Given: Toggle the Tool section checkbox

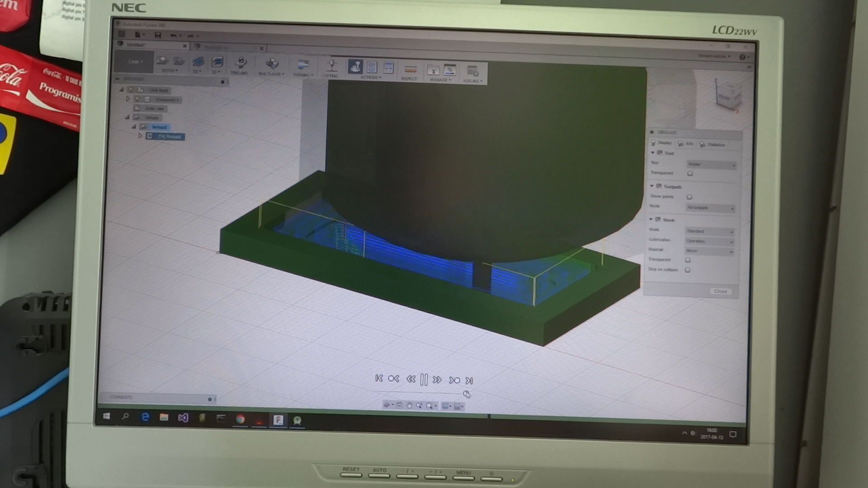Looking at the screenshot, I should (660, 153).
